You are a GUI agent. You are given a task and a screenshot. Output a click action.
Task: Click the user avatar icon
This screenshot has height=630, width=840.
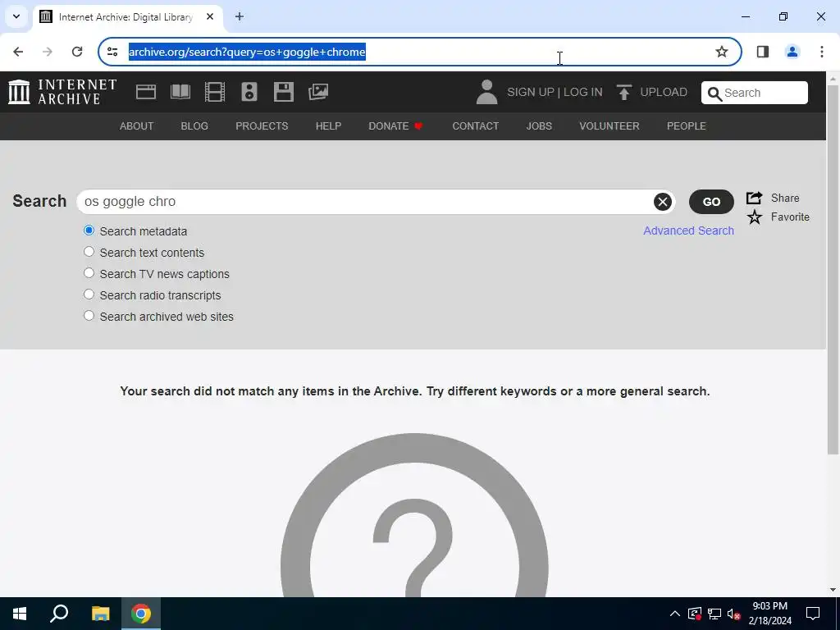[486, 92]
